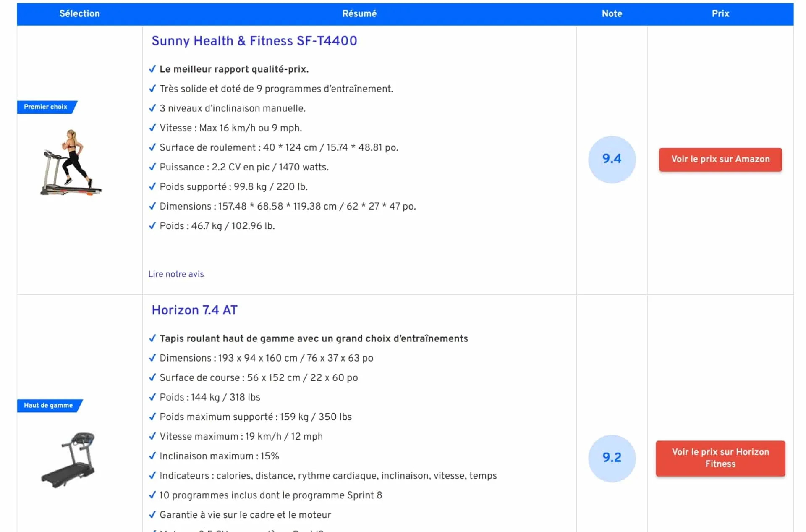Screen dimensions: 806x532
Task: Click the Sunny treadmill runner thumbnail
Action: pos(71,162)
